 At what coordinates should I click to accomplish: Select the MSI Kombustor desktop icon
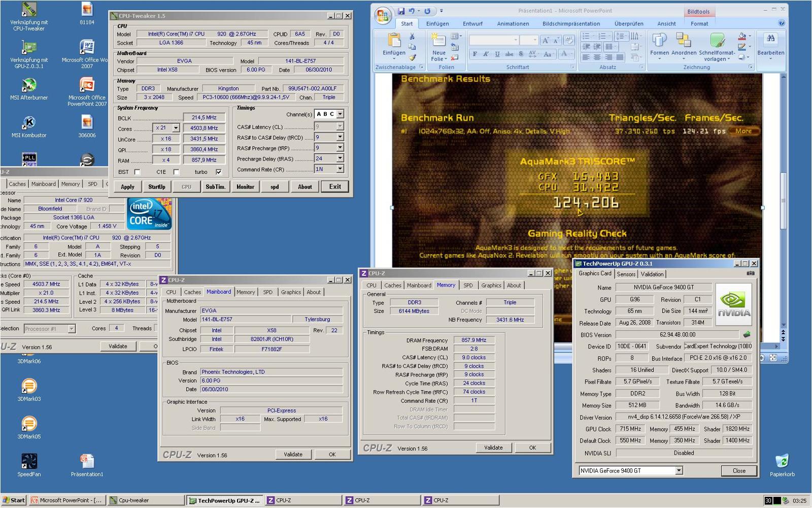29,127
